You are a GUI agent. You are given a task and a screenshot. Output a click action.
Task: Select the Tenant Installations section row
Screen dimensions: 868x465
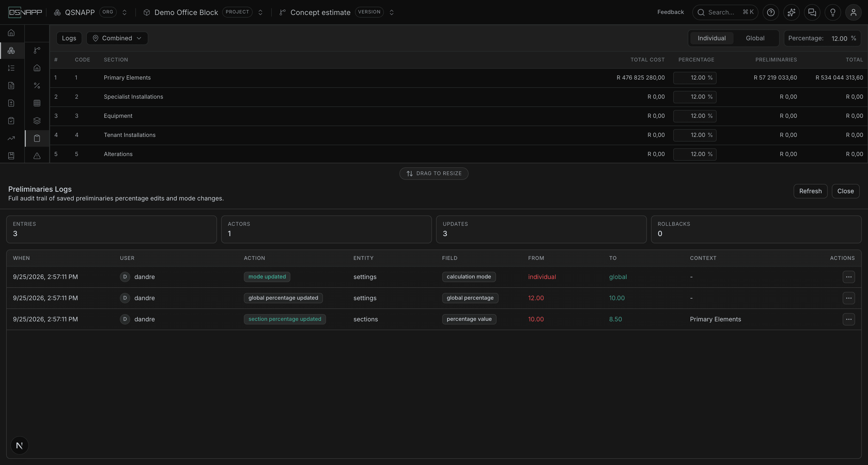(459, 135)
